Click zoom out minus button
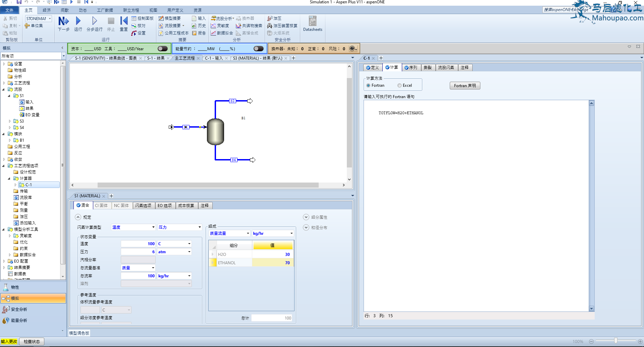The height and width of the screenshot is (347, 644). (591, 342)
